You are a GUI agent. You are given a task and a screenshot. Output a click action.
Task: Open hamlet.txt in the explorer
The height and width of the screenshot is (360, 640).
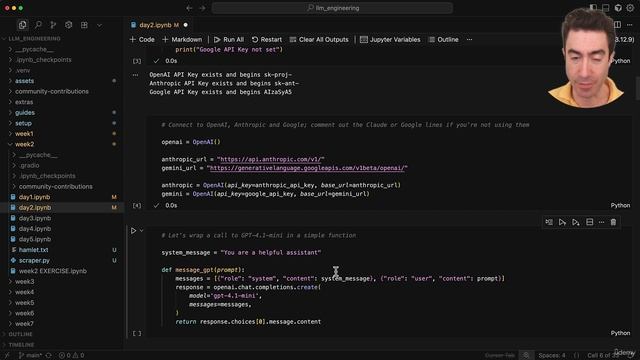pos(33,250)
